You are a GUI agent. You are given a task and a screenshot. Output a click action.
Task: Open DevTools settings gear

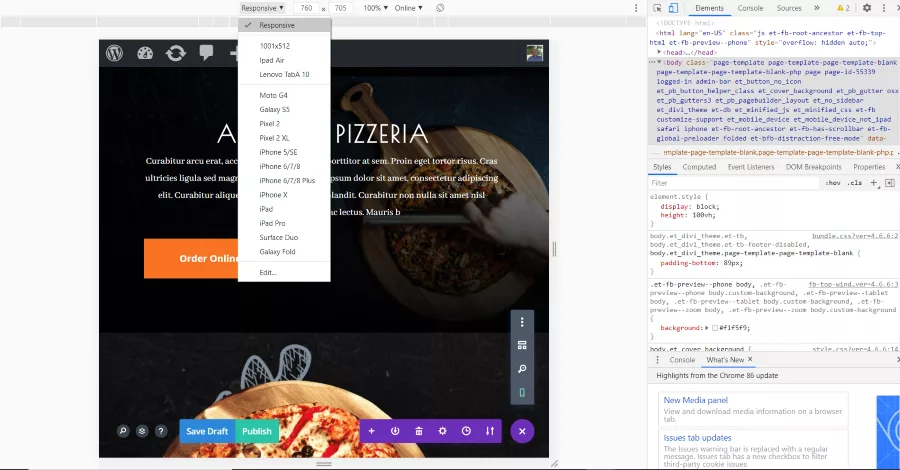coord(867,8)
